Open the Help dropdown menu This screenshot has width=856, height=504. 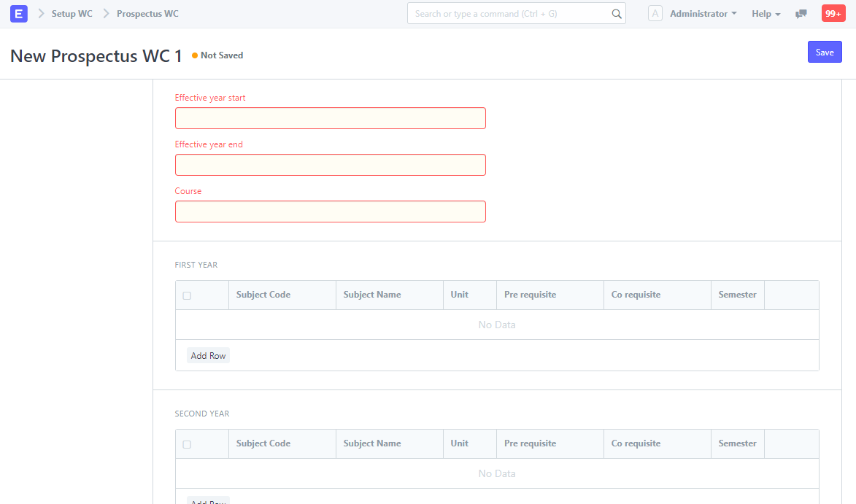[x=766, y=14]
